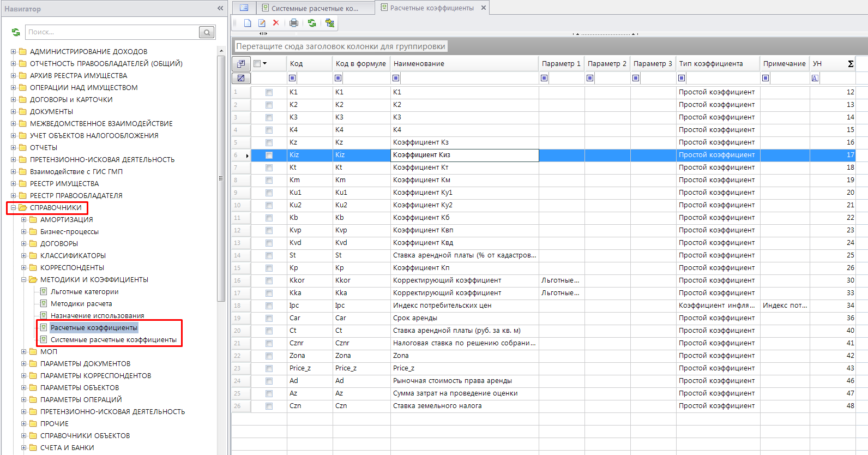Viewport: 868px width, 455px height.
Task: Sort by the Примечание column header
Action: coord(785,63)
